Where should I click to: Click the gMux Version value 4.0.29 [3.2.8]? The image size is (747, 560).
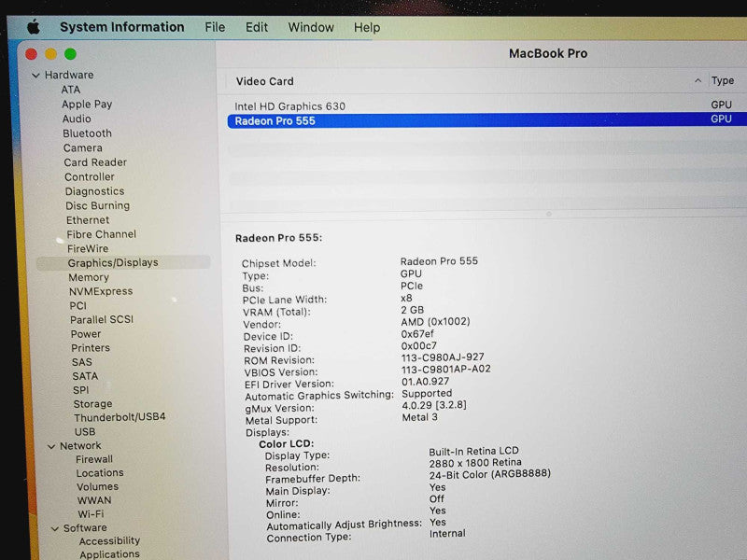434,405
